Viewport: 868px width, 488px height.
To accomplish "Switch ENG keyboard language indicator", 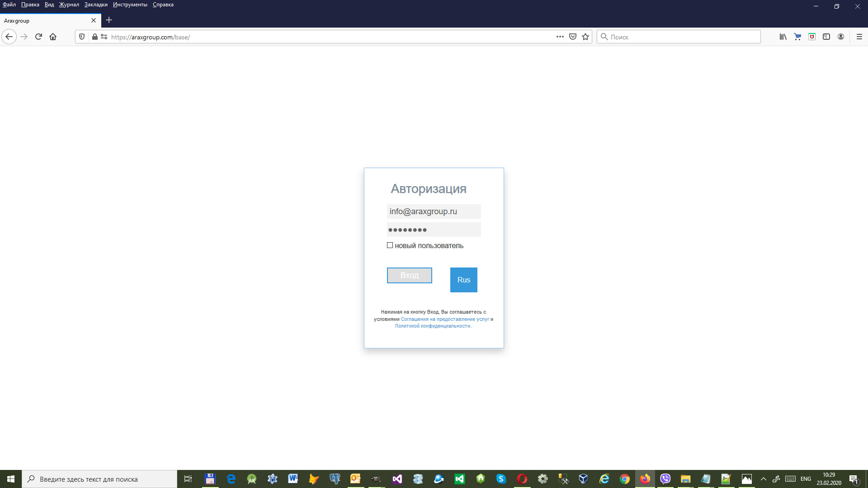I will point(806,479).
